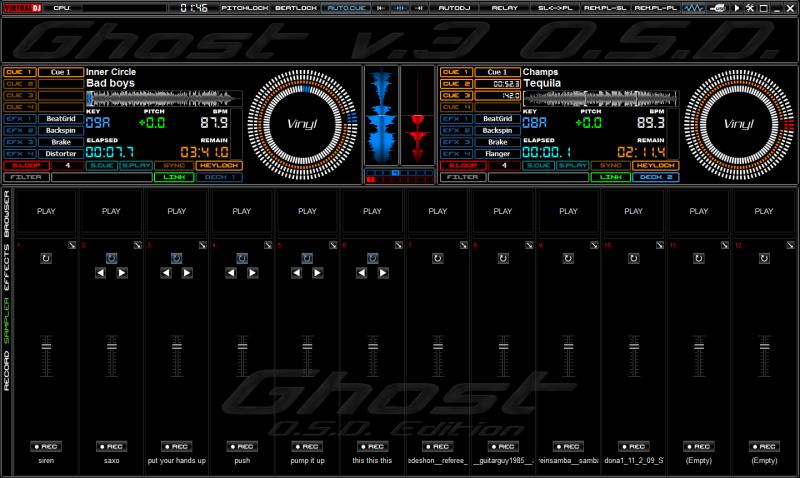Disable AUTO.CUE in the top bar
The height and width of the screenshot is (478, 800).
click(346, 8)
